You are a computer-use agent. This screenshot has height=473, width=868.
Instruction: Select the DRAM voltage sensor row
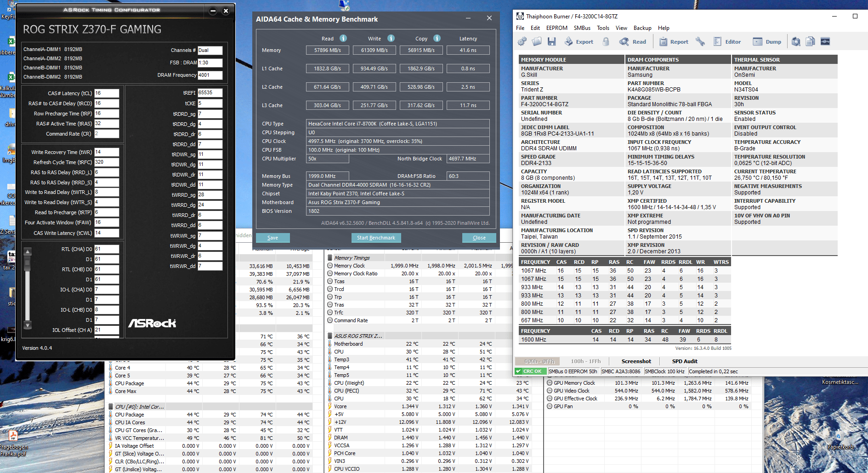428,438
